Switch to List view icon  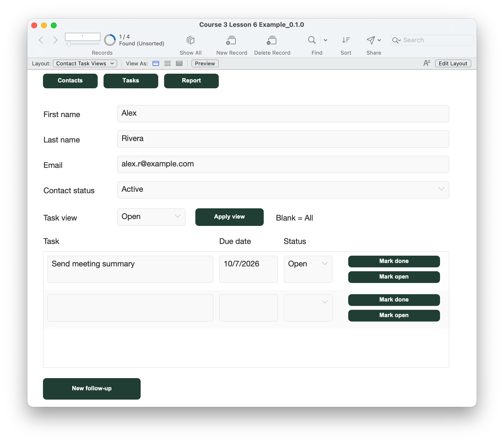(168, 63)
